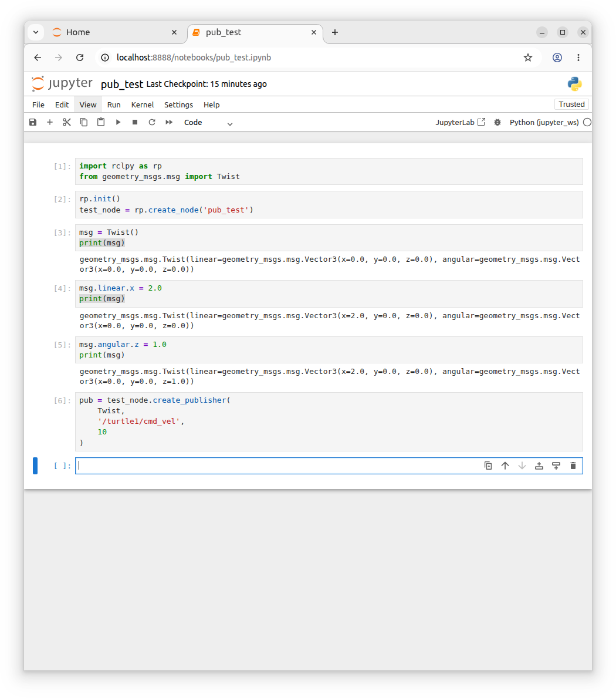Select cell 2 containing rp.init()
Image resolution: width=616 pixels, height=698 pixels.
(x=329, y=204)
